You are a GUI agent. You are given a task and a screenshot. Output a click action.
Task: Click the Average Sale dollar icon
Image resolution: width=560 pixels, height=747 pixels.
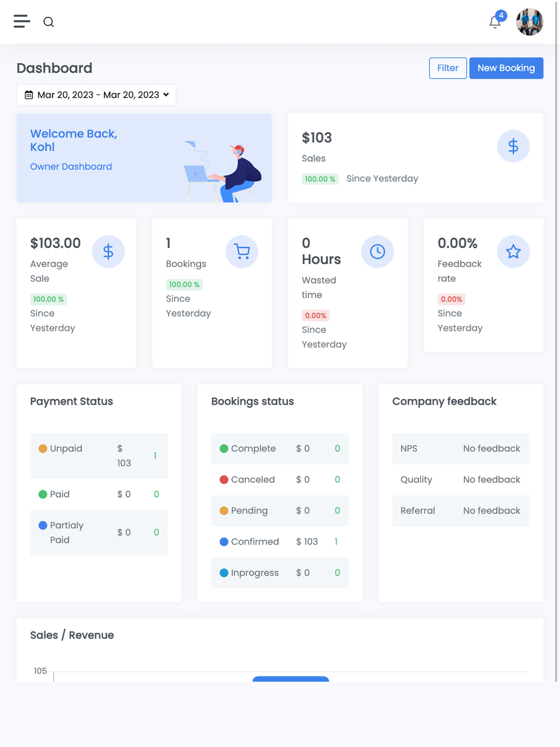108,251
